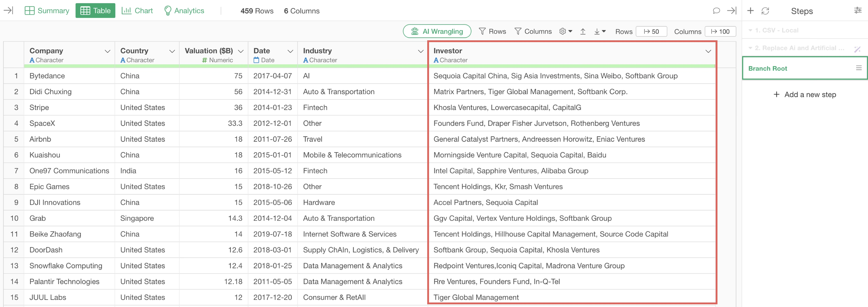The height and width of the screenshot is (307, 868).
Task: Switch to the Table view
Action: pyautogui.click(x=95, y=11)
